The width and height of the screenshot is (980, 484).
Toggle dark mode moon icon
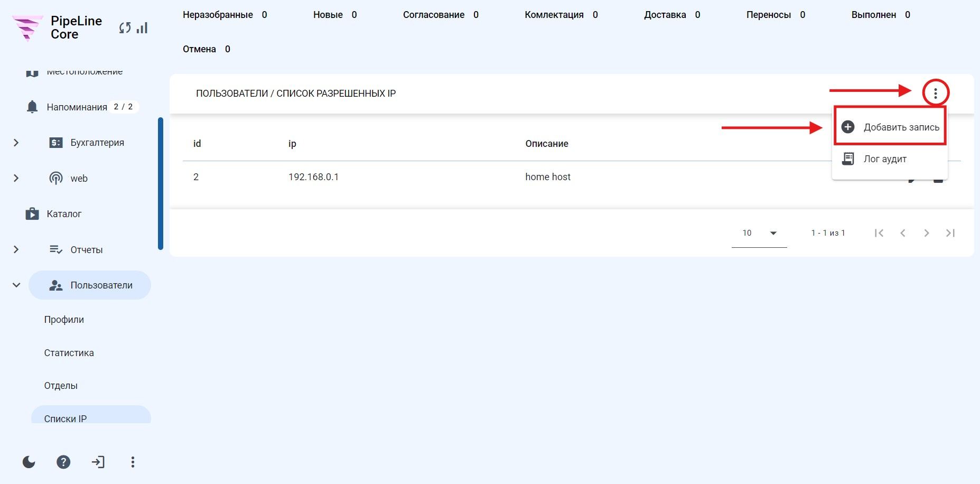click(x=29, y=462)
